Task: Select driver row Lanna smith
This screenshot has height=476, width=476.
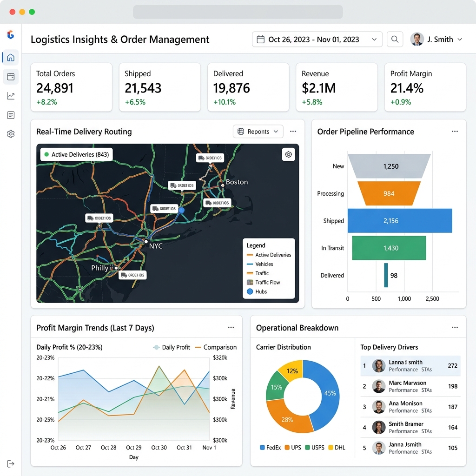Action: pyautogui.click(x=410, y=366)
